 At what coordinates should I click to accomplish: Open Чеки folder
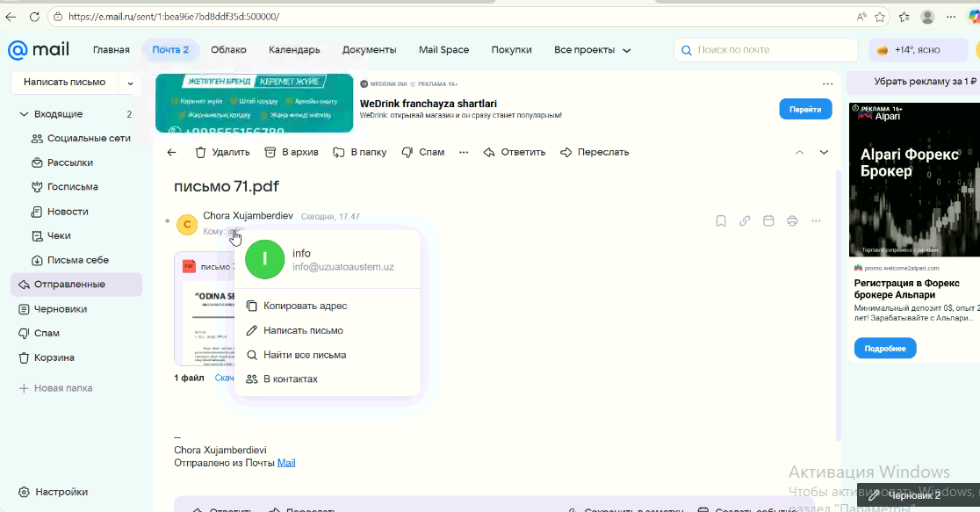[51, 235]
